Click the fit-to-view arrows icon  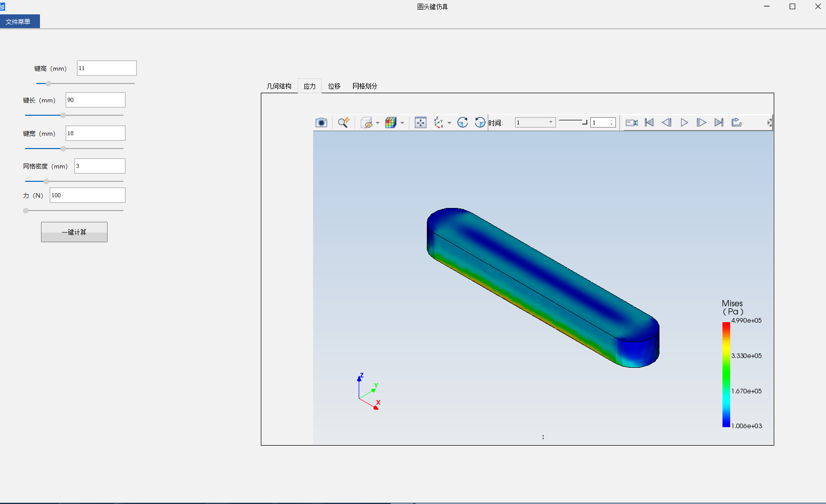(420, 122)
